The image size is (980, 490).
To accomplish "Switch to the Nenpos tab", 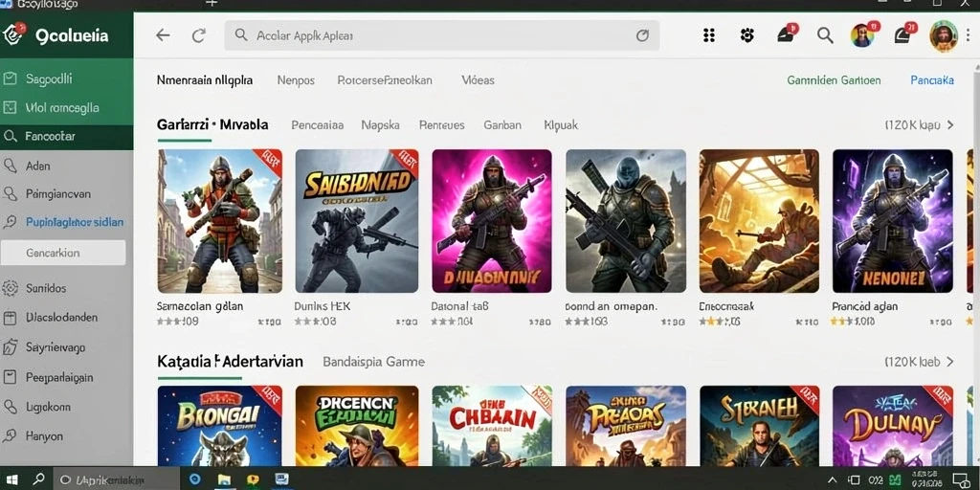I will tap(296, 80).
